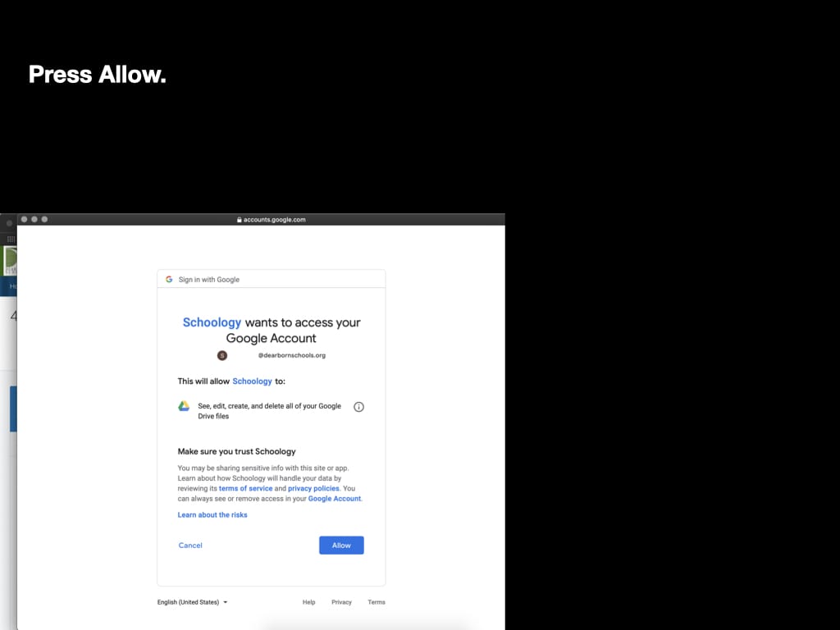Cancel the Google access request

point(190,545)
